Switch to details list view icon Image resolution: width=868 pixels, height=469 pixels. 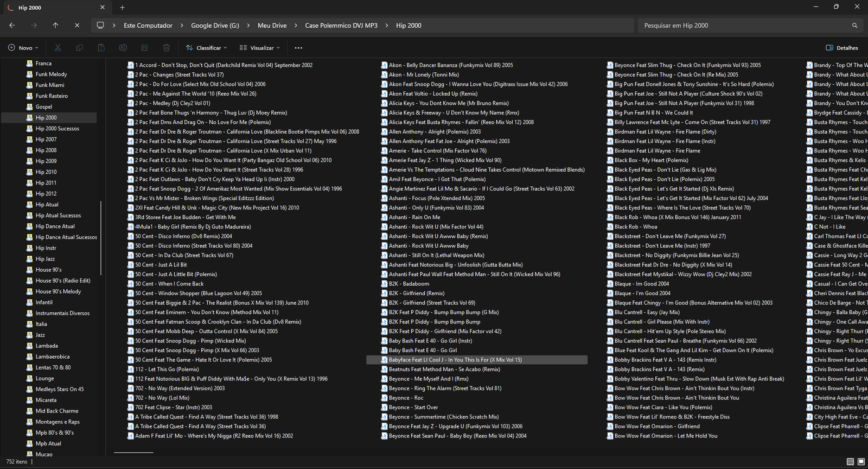(x=850, y=462)
